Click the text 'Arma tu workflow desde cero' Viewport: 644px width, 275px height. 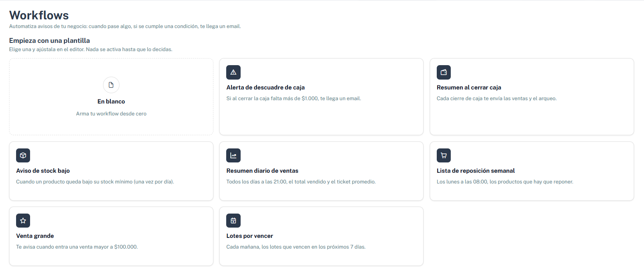(x=111, y=114)
